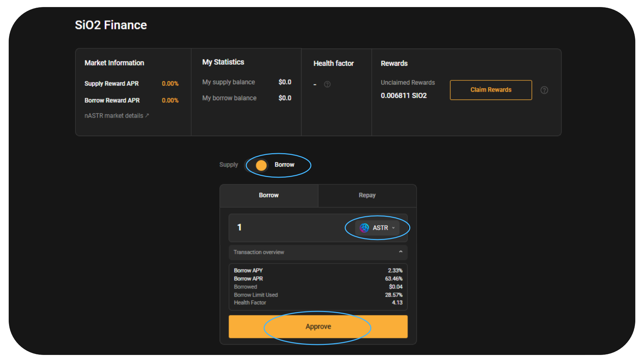Click the unclaimed rewards amount 0.006811 SIO2

[404, 96]
